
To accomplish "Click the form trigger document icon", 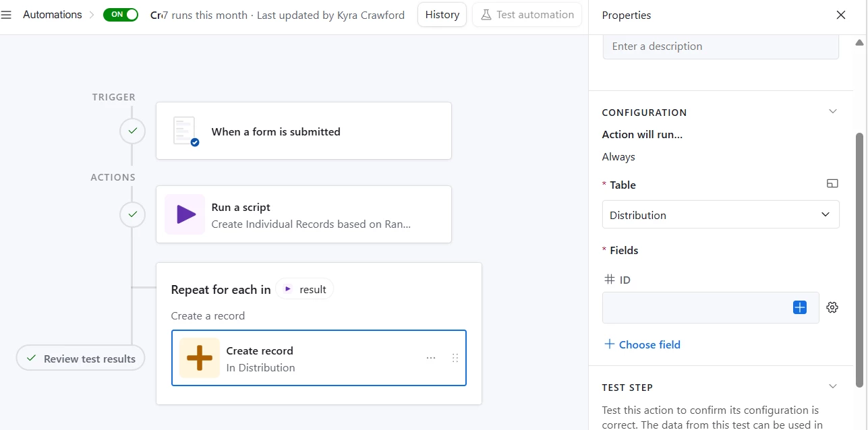I will pos(185,131).
